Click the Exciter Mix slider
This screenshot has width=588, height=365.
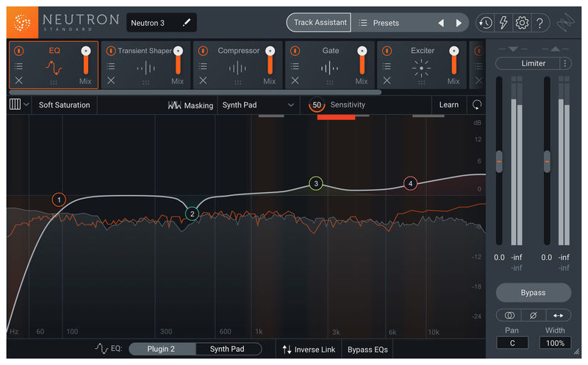click(453, 60)
